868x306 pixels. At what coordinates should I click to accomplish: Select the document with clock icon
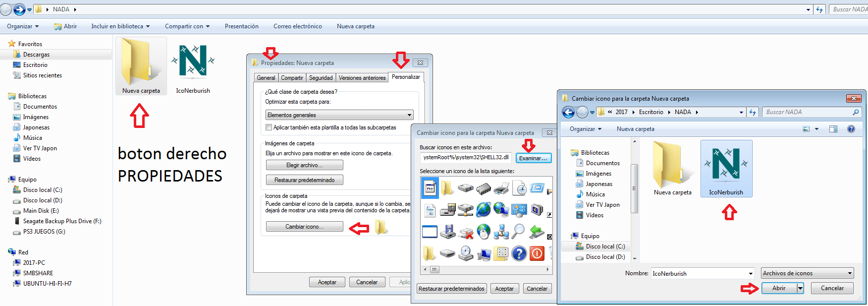[519, 188]
